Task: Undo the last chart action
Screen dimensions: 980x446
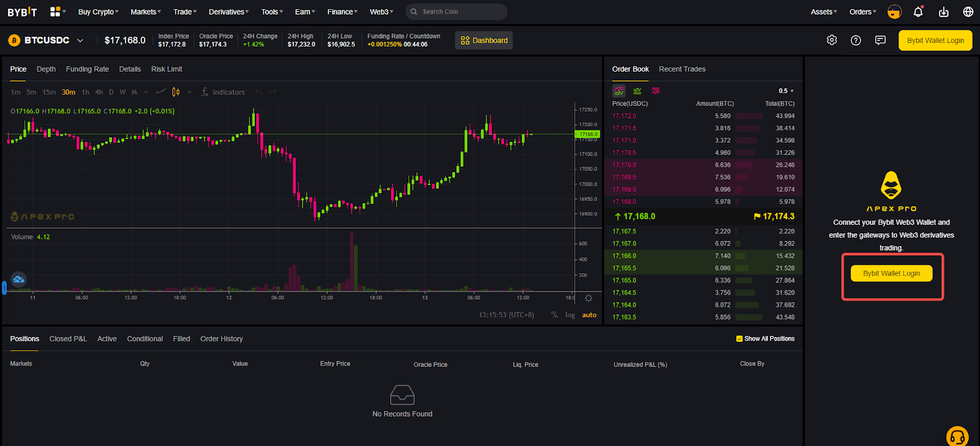Action: [x=258, y=92]
